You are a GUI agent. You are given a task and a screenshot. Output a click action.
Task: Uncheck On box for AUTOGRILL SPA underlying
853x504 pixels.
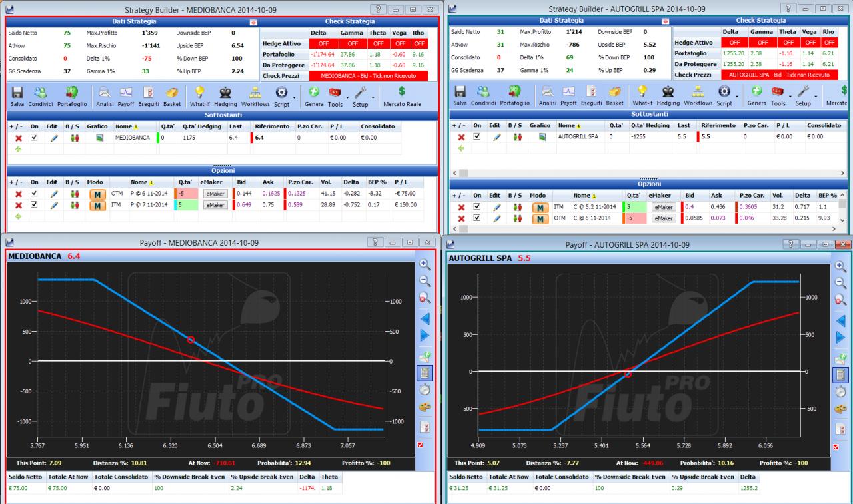tap(476, 136)
